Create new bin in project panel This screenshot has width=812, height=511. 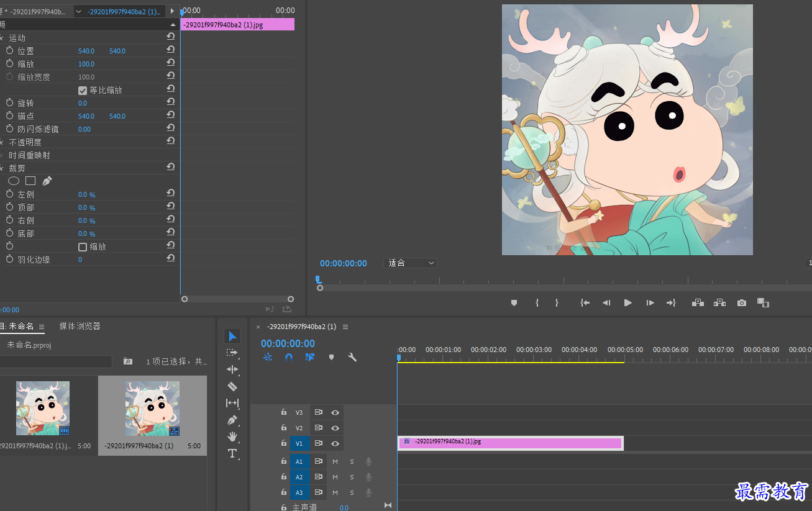tap(127, 361)
